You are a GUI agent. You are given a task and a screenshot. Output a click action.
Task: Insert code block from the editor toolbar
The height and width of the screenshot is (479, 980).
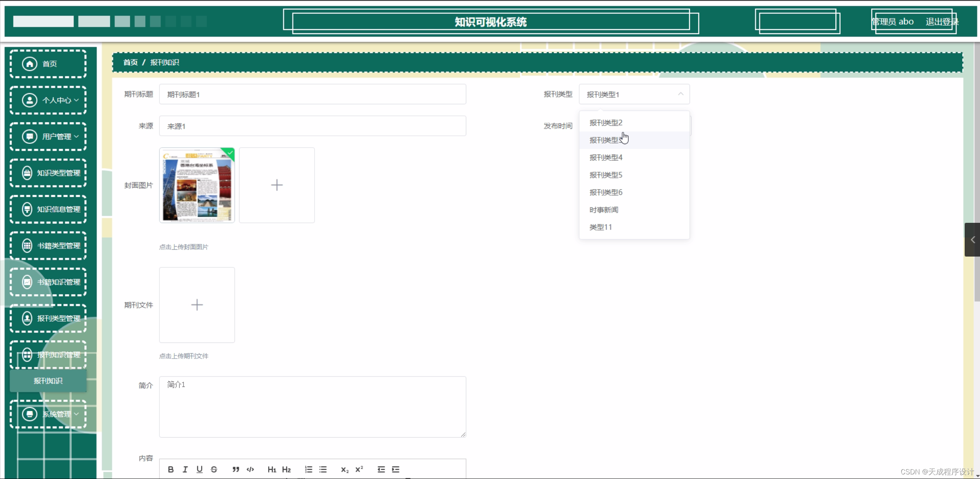pyautogui.click(x=250, y=469)
